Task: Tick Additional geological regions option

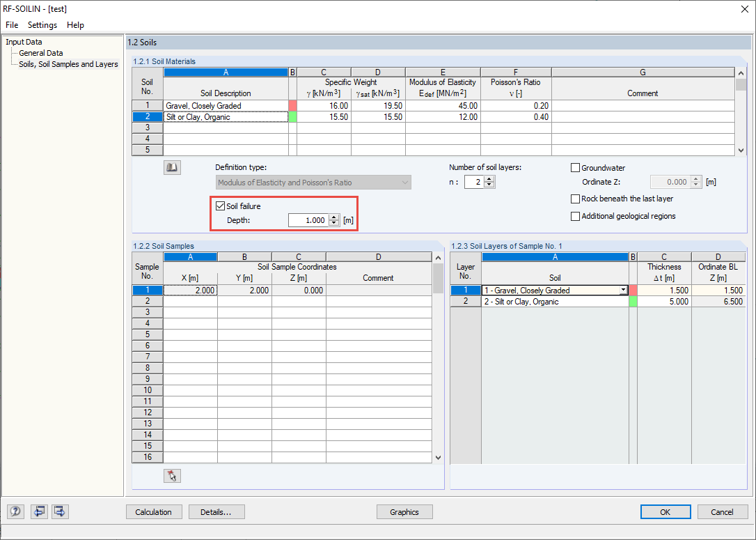Action: 575,216
